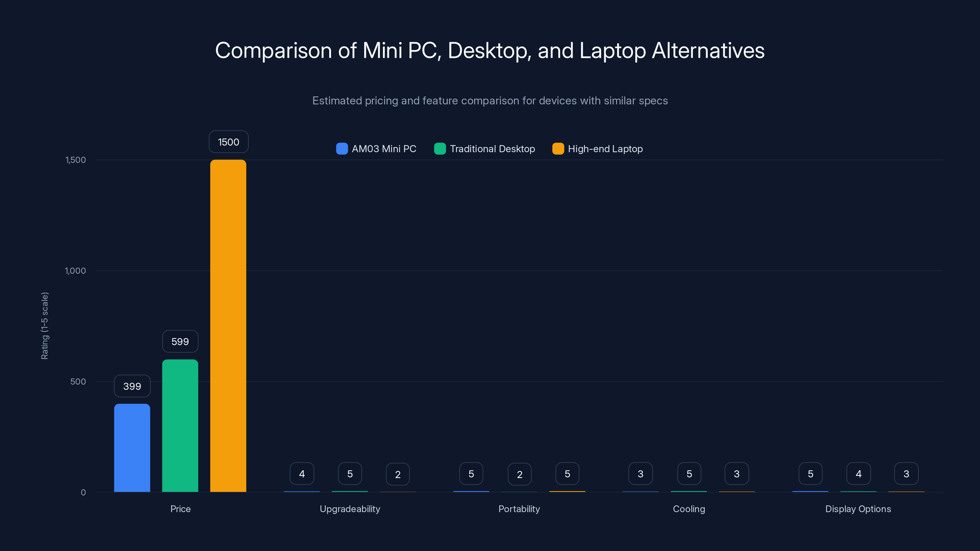Click the Upgradeability category label
The height and width of the screenshot is (551, 980).
pyautogui.click(x=350, y=509)
